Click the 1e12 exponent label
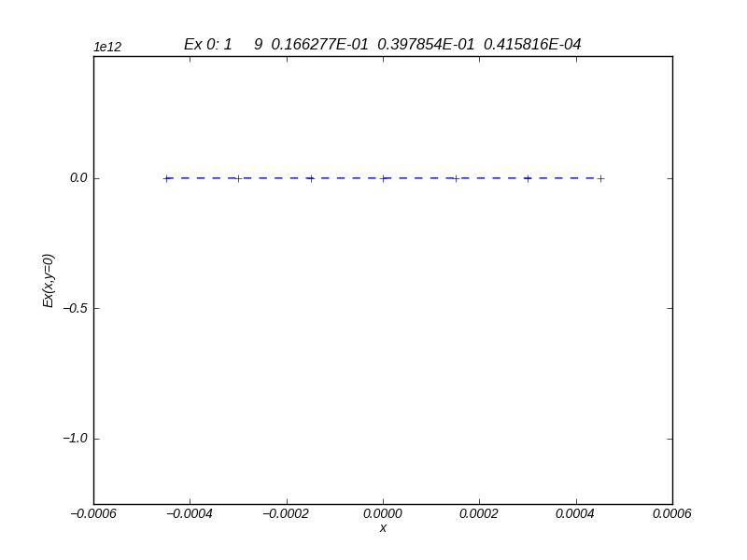The height and width of the screenshot is (560, 747). click(107, 48)
